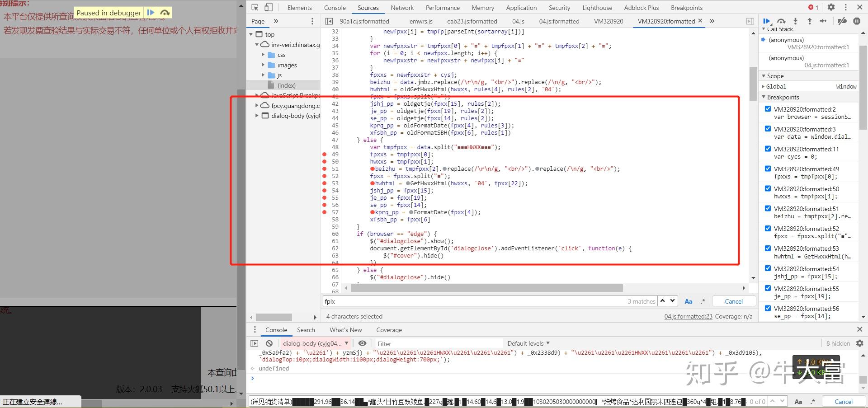Resume script execution in the Sources debugger
The height and width of the screenshot is (408, 868).
[767, 21]
